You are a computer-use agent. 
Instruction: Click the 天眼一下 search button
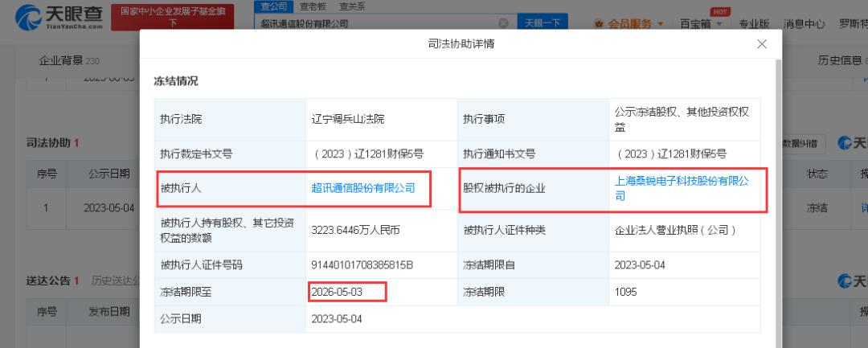tap(542, 23)
